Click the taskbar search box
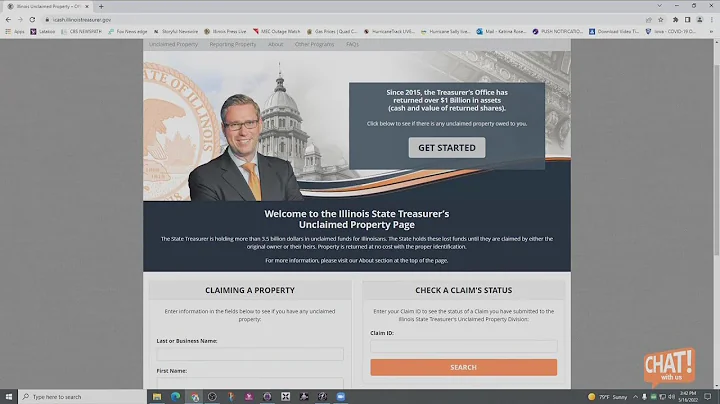720x404 pixels. point(83,397)
